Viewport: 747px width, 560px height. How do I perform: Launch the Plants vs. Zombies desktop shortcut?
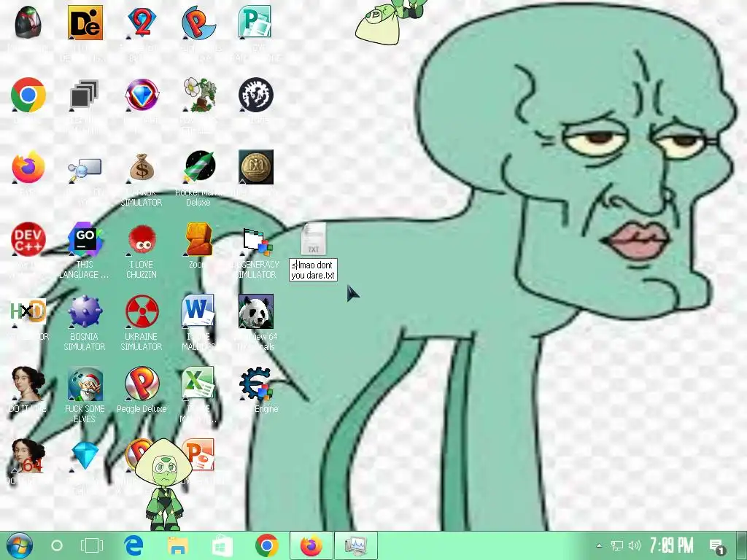pos(199,94)
